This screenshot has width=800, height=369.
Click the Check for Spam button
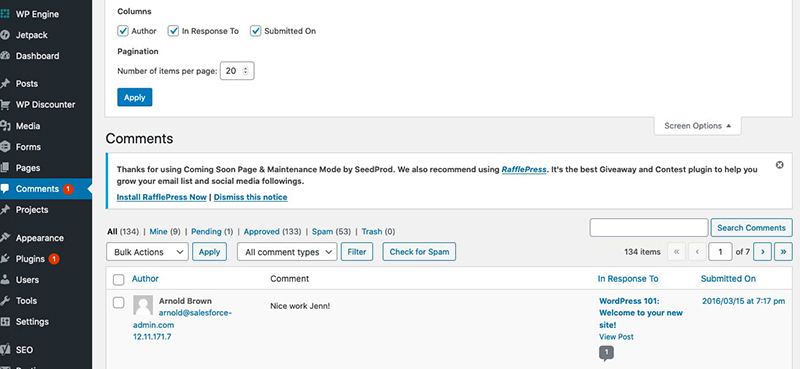point(419,252)
